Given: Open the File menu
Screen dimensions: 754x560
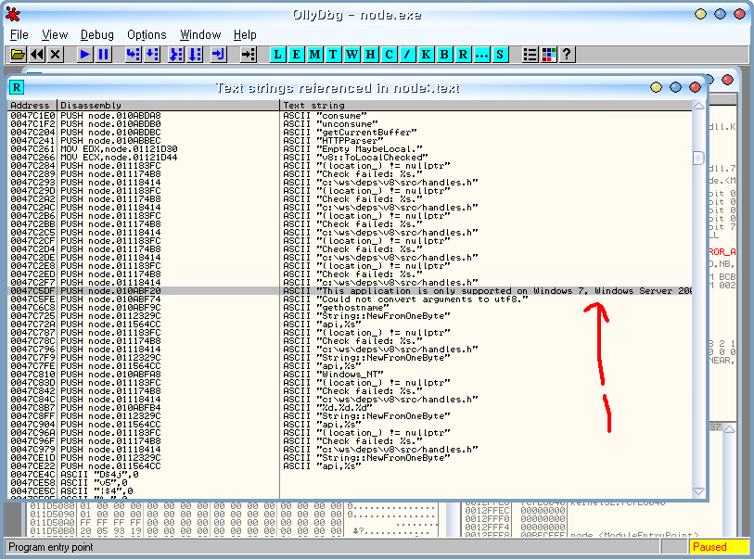Looking at the screenshot, I should pyautogui.click(x=19, y=34).
